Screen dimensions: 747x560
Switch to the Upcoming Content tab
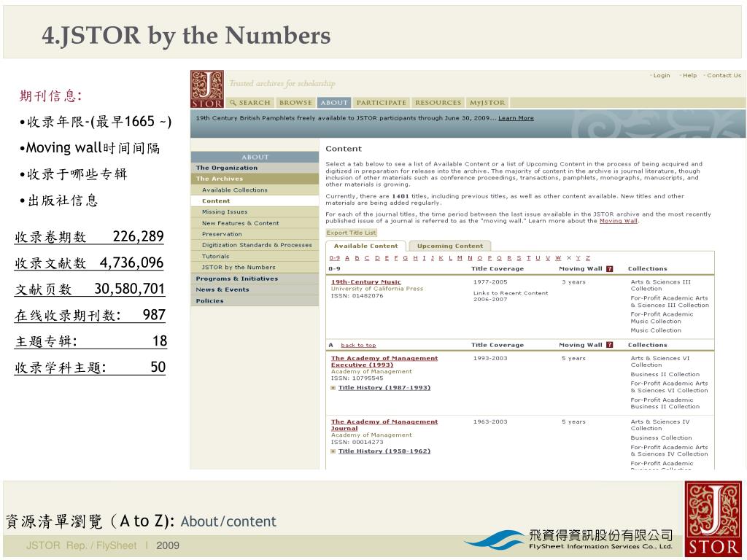click(x=449, y=246)
